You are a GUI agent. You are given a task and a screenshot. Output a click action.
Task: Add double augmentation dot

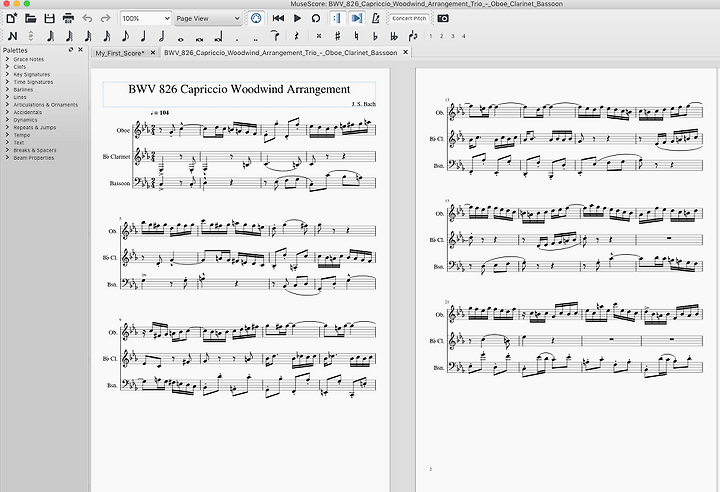(256, 39)
